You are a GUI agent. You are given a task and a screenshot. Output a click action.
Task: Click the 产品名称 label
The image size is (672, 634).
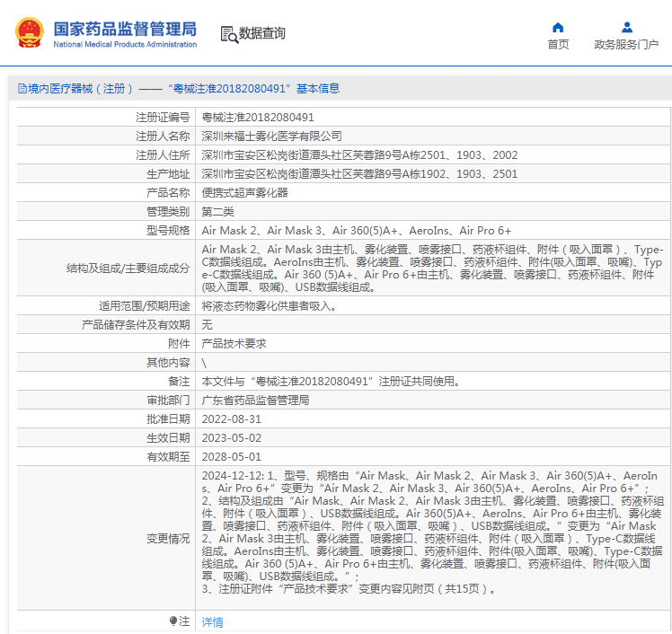coord(168,193)
